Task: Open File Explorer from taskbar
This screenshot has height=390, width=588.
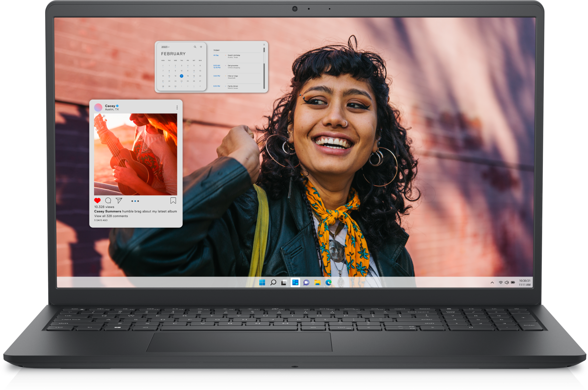Action: [x=317, y=283]
